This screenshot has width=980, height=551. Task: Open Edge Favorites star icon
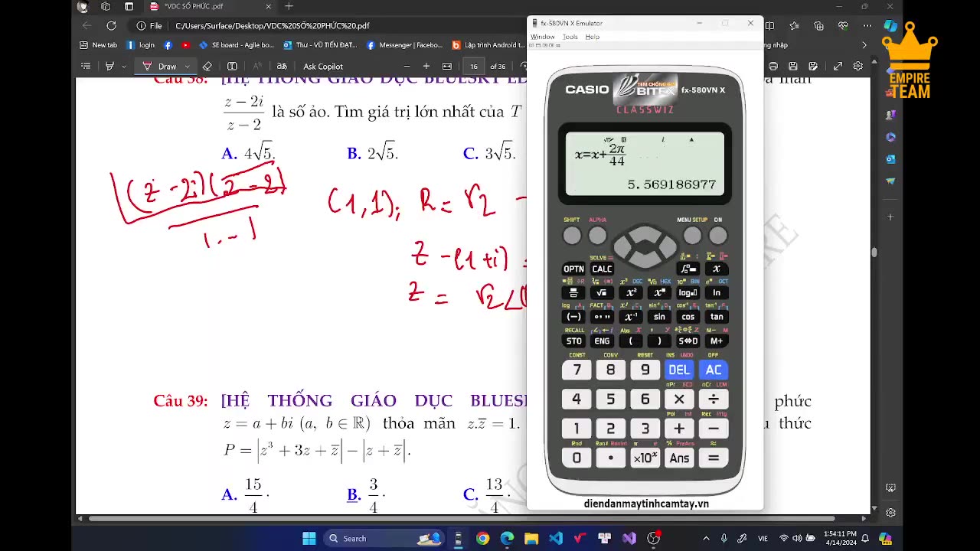pyautogui.click(x=794, y=25)
